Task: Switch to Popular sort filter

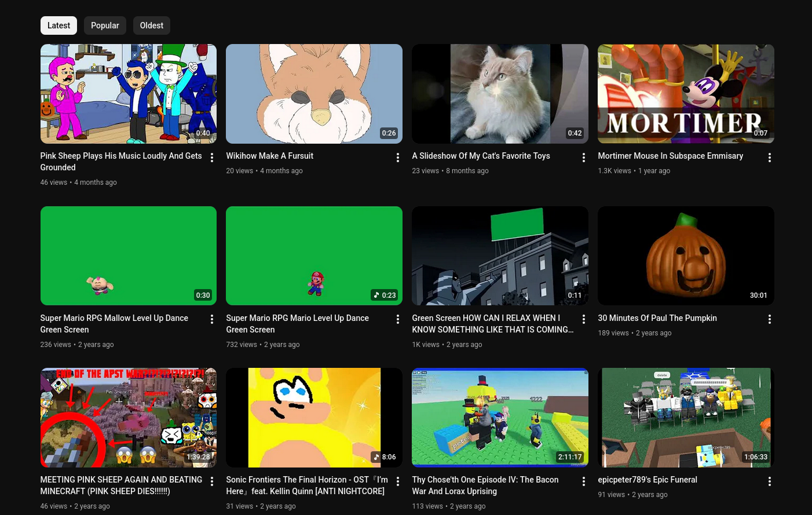Action: pyautogui.click(x=105, y=25)
